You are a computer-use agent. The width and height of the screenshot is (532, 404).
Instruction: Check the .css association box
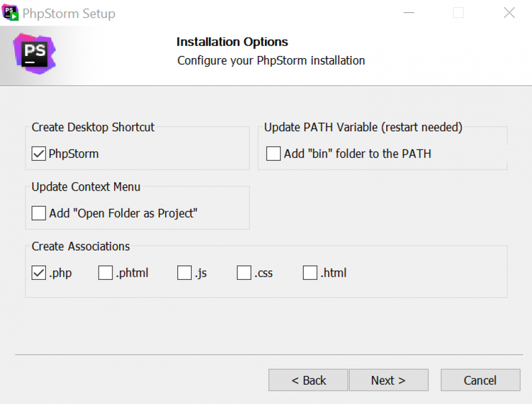pos(244,272)
